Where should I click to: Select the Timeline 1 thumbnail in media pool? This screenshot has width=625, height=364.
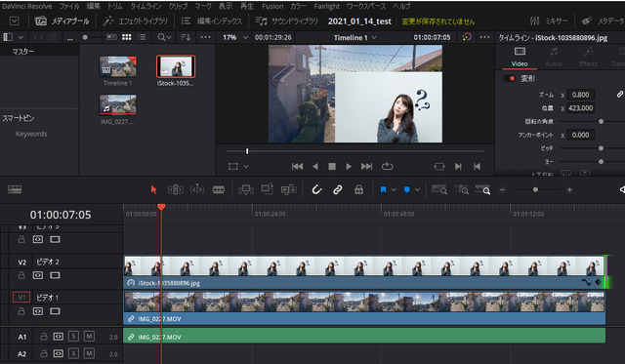click(x=117, y=66)
